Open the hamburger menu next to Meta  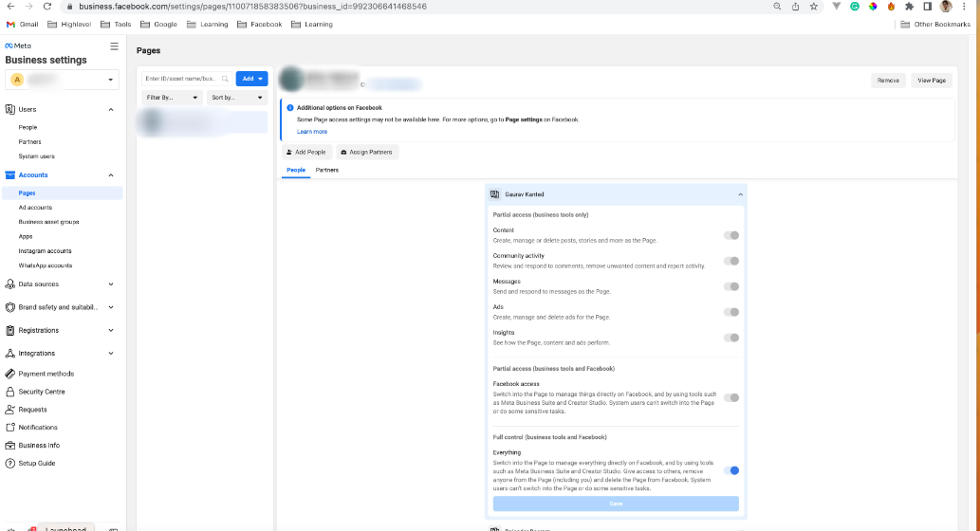[x=114, y=46]
